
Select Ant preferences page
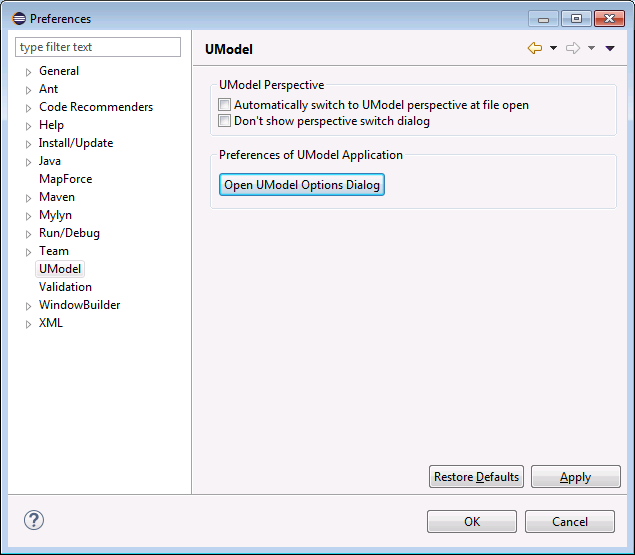click(x=49, y=89)
